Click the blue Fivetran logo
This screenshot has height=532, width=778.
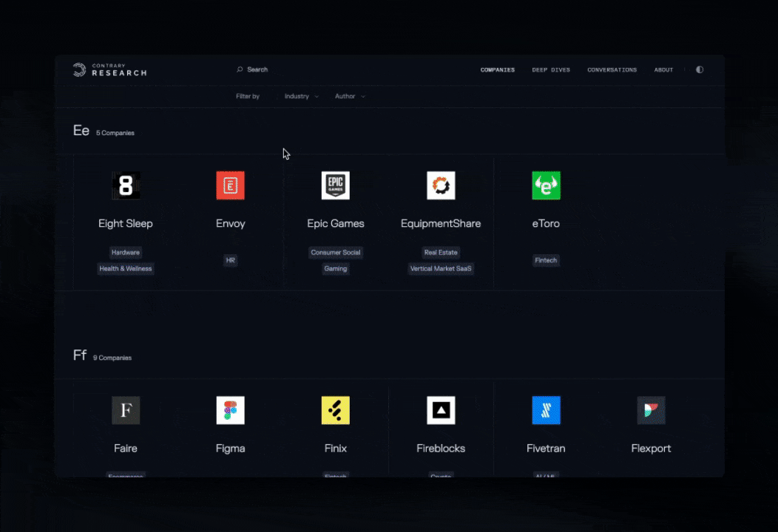click(x=546, y=410)
